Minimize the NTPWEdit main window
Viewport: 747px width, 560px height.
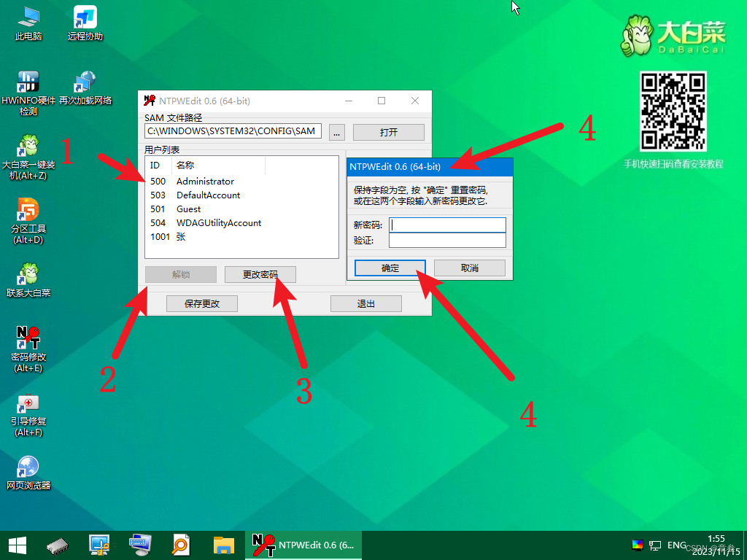349,101
